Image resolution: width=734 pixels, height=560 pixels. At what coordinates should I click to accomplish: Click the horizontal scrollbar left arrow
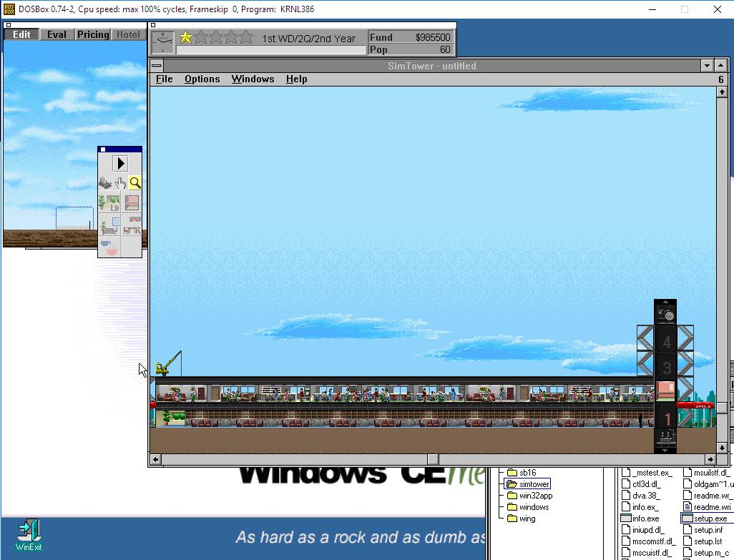[x=155, y=459]
